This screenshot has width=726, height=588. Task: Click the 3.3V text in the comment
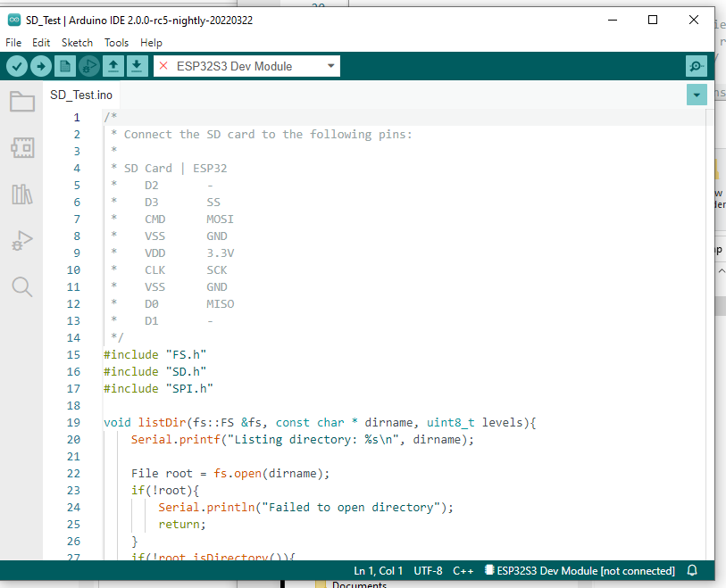(x=221, y=253)
